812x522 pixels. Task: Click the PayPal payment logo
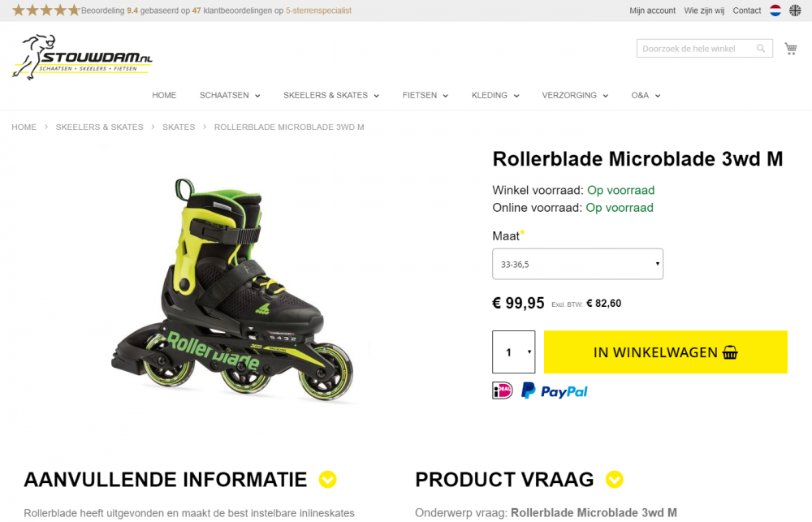click(x=554, y=391)
